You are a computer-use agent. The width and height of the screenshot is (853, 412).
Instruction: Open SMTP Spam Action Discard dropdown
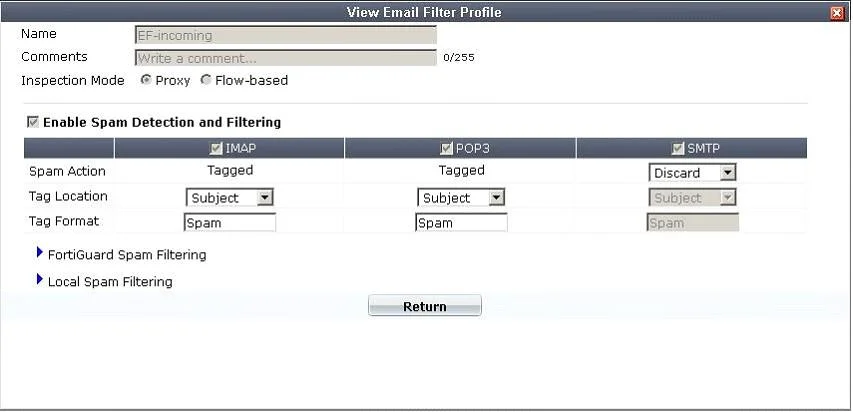coord(693,173)
